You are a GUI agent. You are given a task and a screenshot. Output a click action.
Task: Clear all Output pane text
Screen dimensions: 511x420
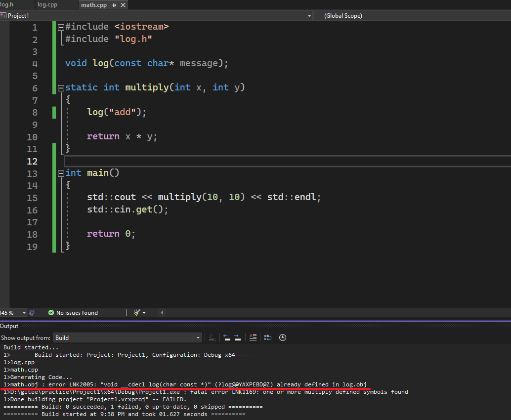coord(253,337)
